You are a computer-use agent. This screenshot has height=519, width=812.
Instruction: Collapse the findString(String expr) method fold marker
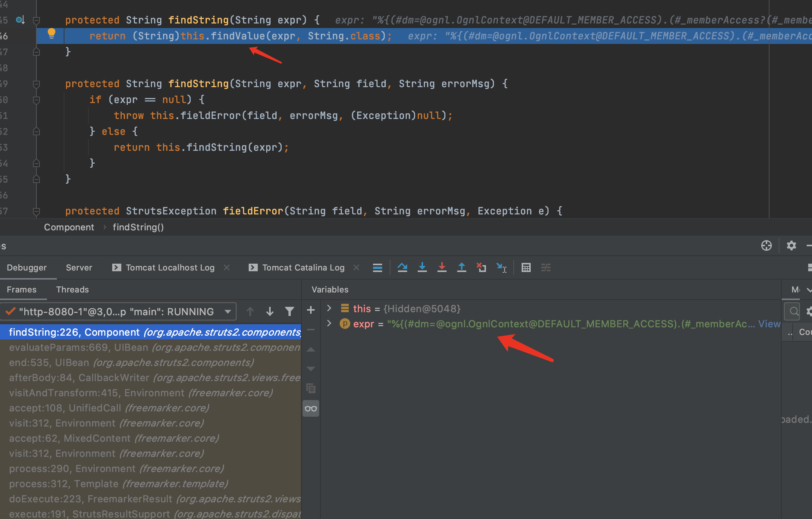pos(36,20)
